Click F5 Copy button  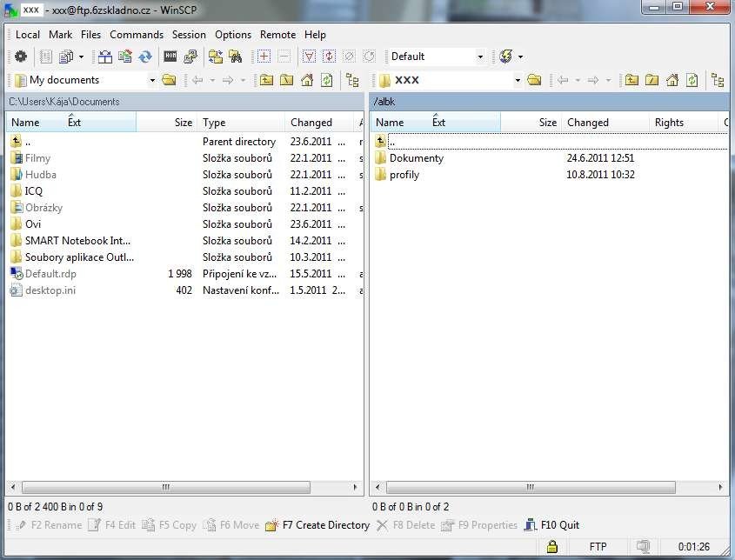click(x=170, y=525)
